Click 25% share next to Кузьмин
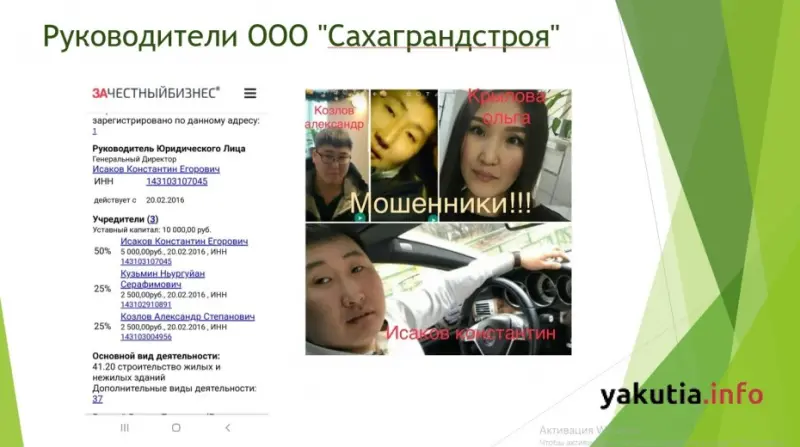Screen dimensions: 800x447 (x=103, y=289)
